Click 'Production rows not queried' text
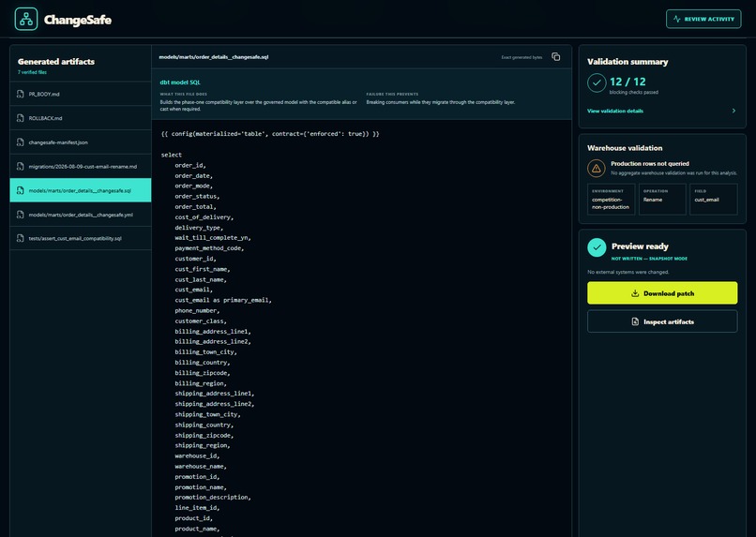 coord(649,164)
